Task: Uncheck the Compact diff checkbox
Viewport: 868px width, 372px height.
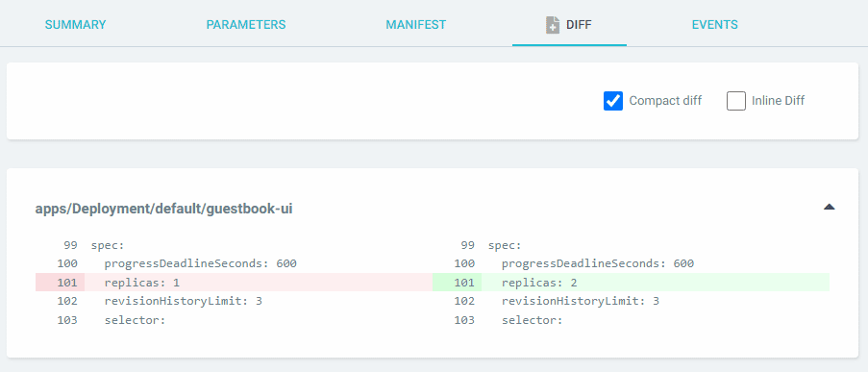Action: [613, 101]
